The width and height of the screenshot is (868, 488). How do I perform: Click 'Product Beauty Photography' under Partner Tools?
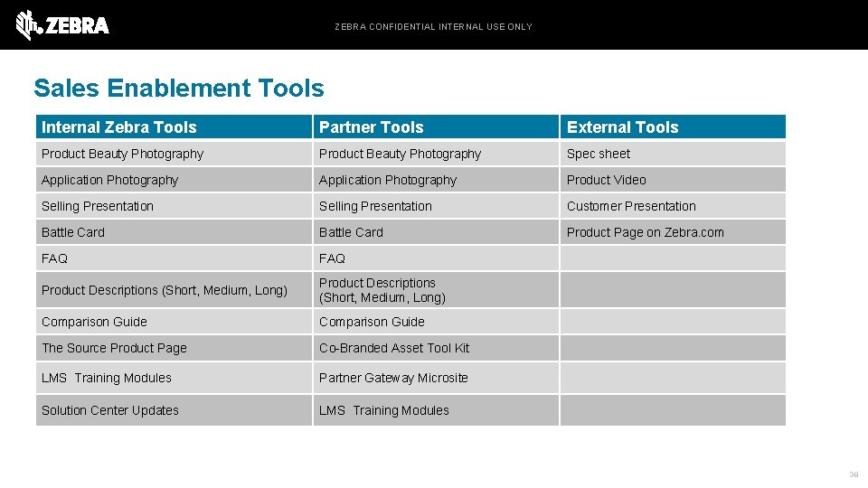coord(436,154)
